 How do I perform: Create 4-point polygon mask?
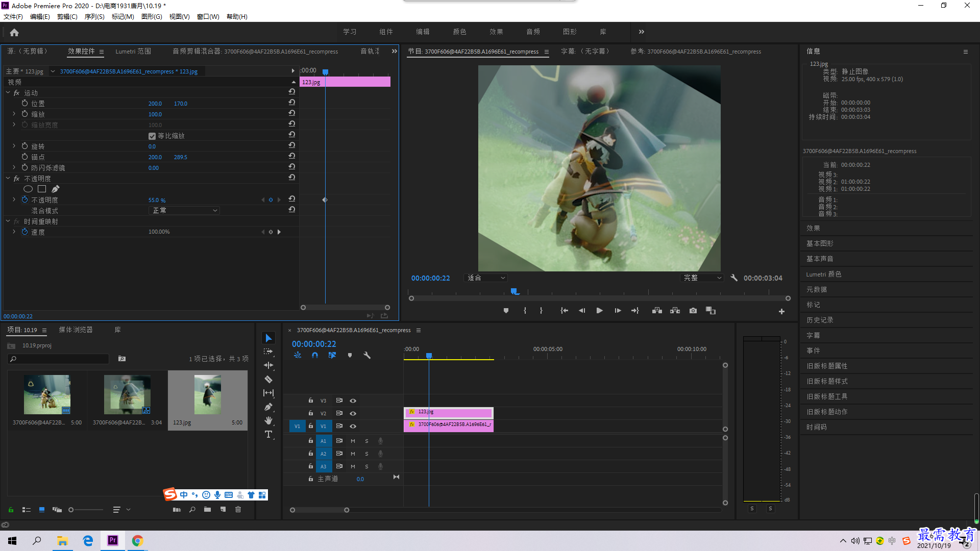pos(42,189)
